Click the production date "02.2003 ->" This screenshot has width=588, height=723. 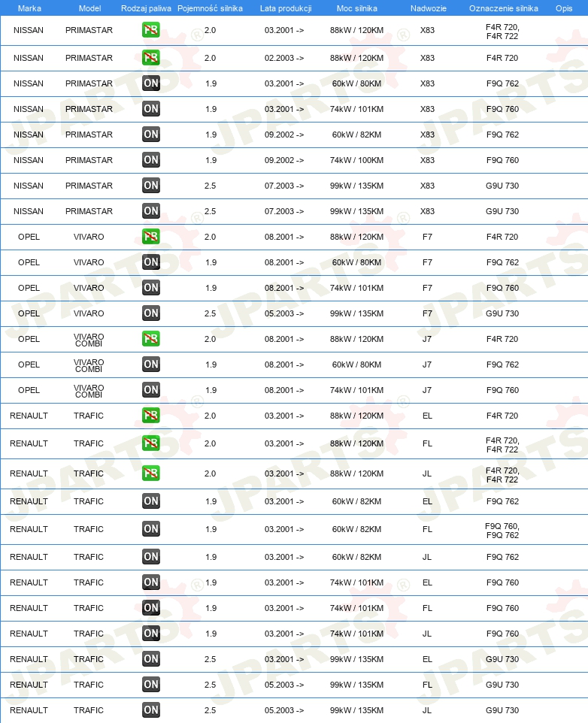(284, 58)
